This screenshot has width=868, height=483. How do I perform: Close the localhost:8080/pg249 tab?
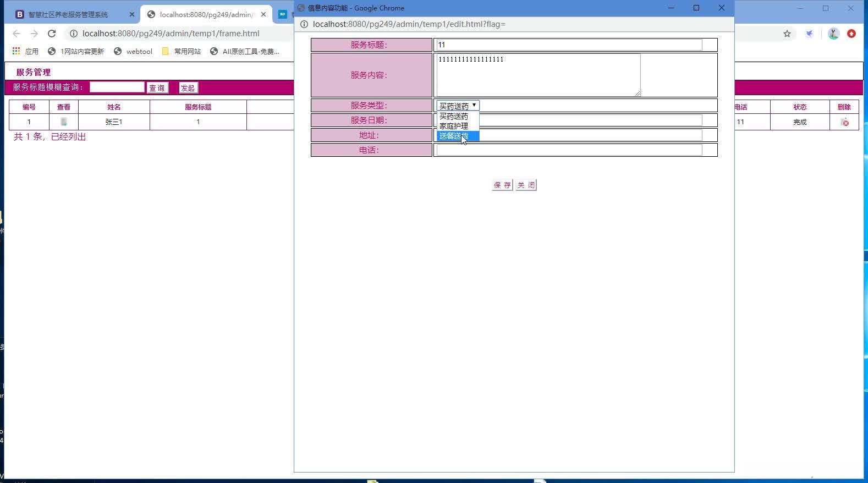[263, 15]
